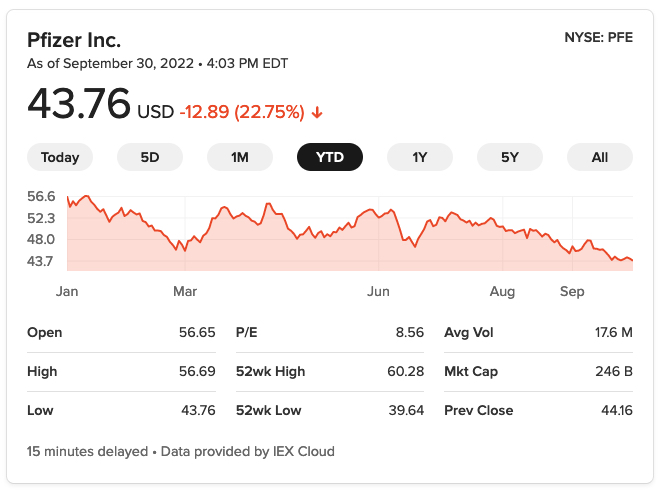This screenshot has height=492, width=659.
Task: View the 5Y price history
Action: pos(510,157)
